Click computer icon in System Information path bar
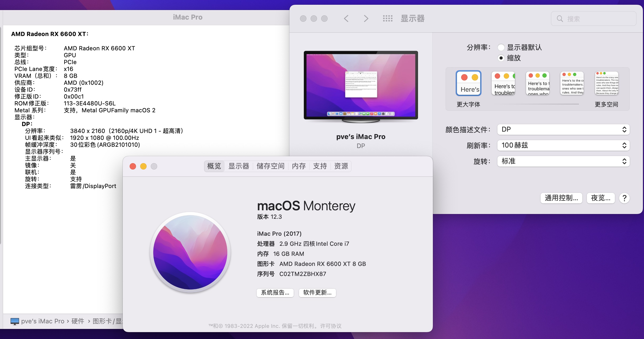Screen dimensions: 644x339 (x=15, y=321)
